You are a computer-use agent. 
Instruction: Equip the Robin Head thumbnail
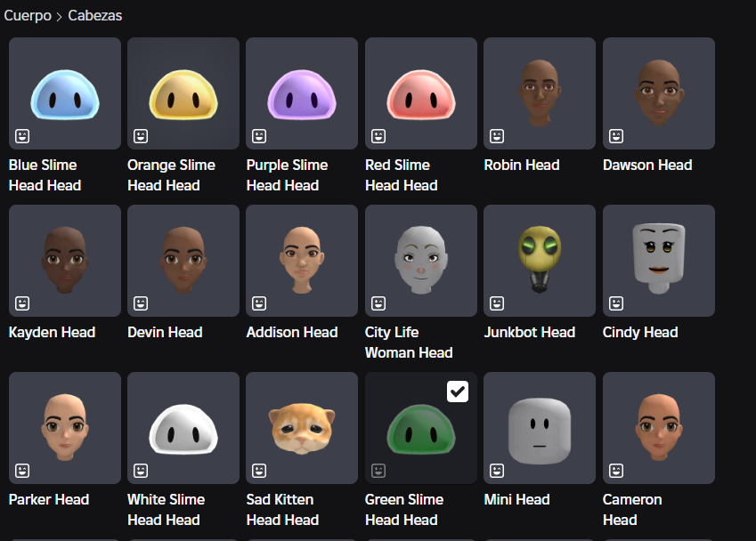[x=540, y=93]
